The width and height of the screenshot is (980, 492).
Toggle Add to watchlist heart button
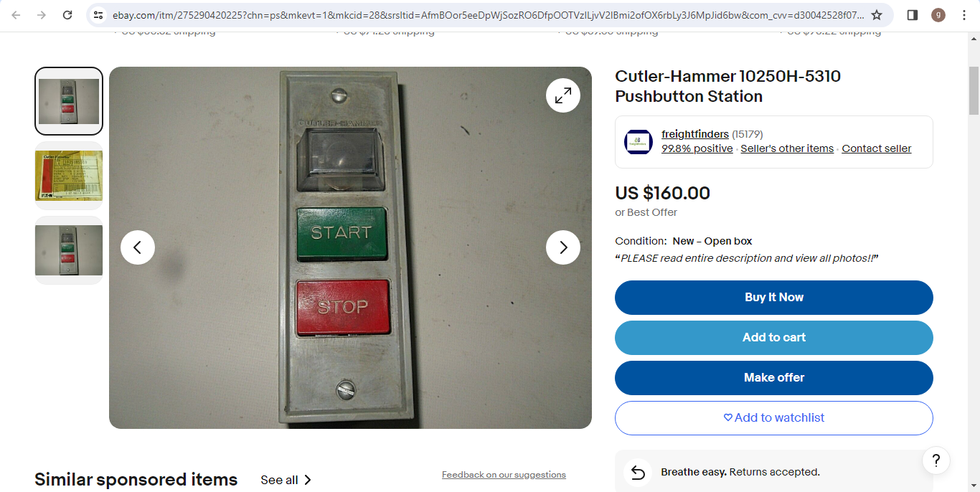pos(774,418)
